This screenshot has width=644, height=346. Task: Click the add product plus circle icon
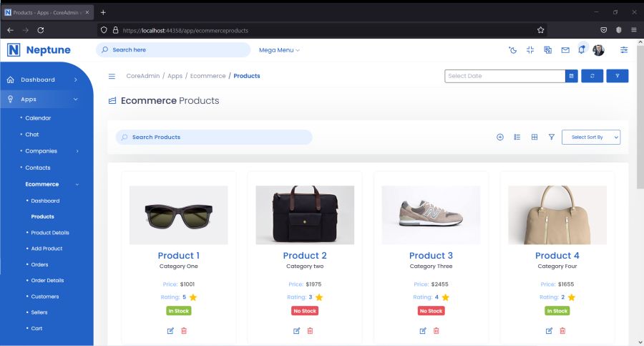pos(500,137)
